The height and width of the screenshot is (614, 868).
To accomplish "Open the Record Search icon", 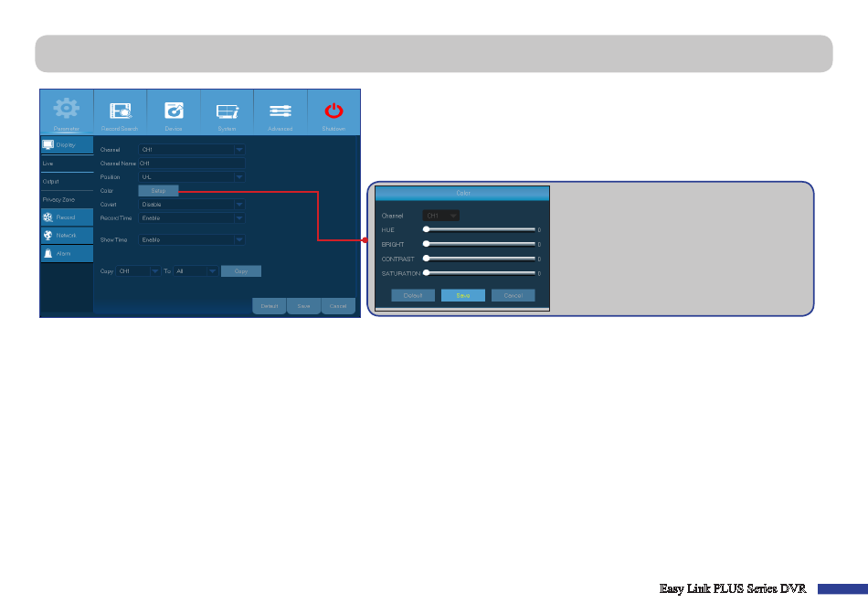I will pyautogui.click(x=120, y=111).
